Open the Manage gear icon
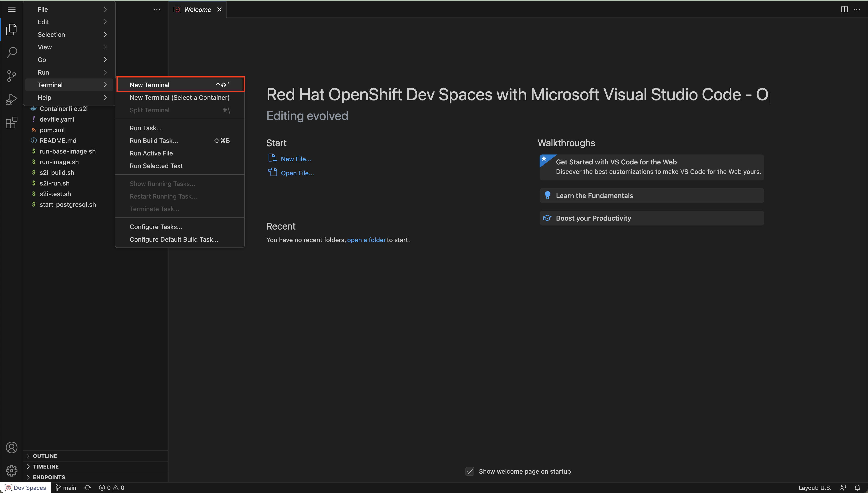The width and height of the screenshot is (868, 493). pos(12,471)
